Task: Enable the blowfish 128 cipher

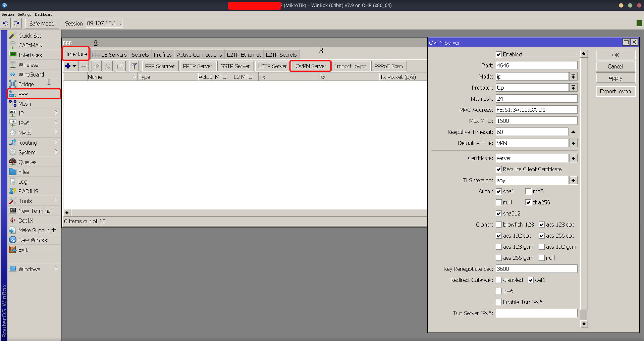Action: click(499, 225)
